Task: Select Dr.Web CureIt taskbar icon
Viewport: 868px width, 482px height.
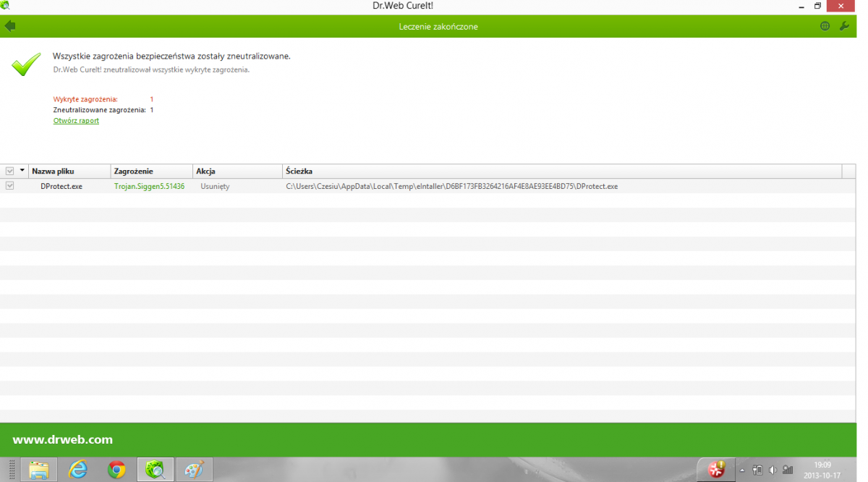Action: (156, 470)
